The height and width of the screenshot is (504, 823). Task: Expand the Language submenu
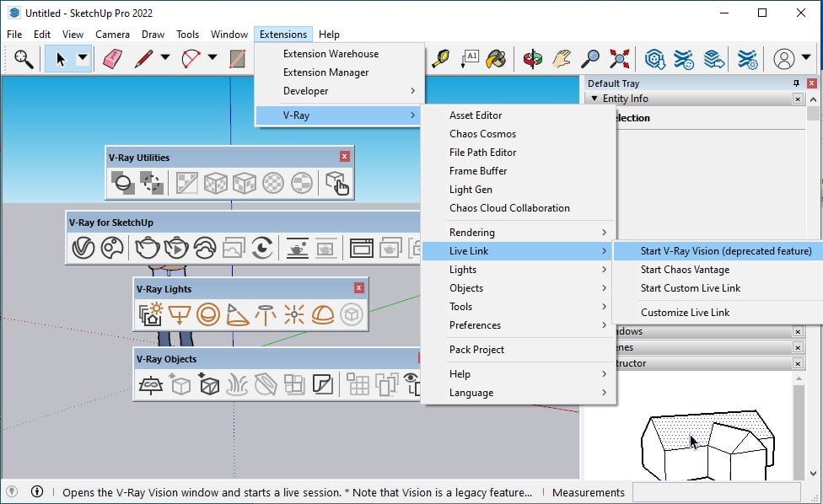tap(519, 393)
